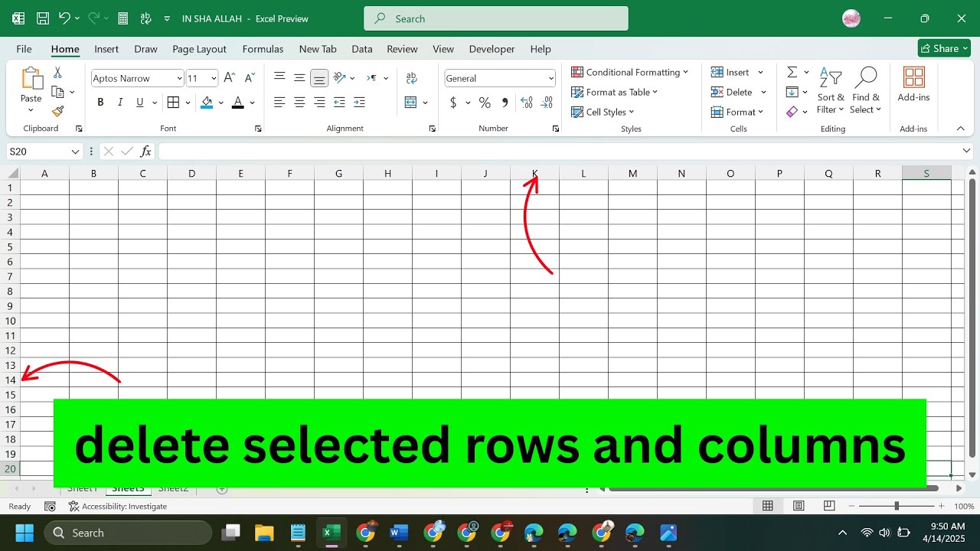Click the Increase Font Size icon
Viewport: 980px width, 551px height.
pos(229,78)
